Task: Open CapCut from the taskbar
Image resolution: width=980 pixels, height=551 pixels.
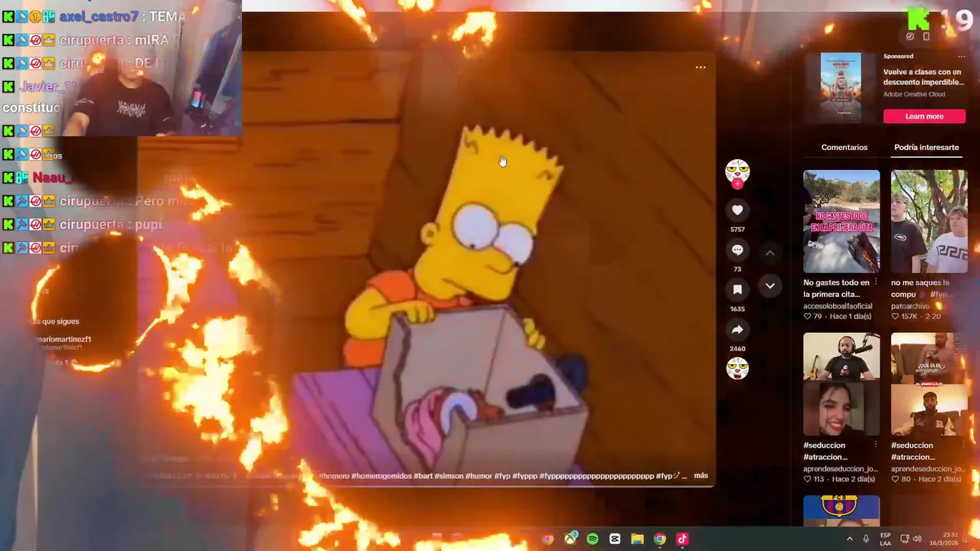Action: click(615, 540)
